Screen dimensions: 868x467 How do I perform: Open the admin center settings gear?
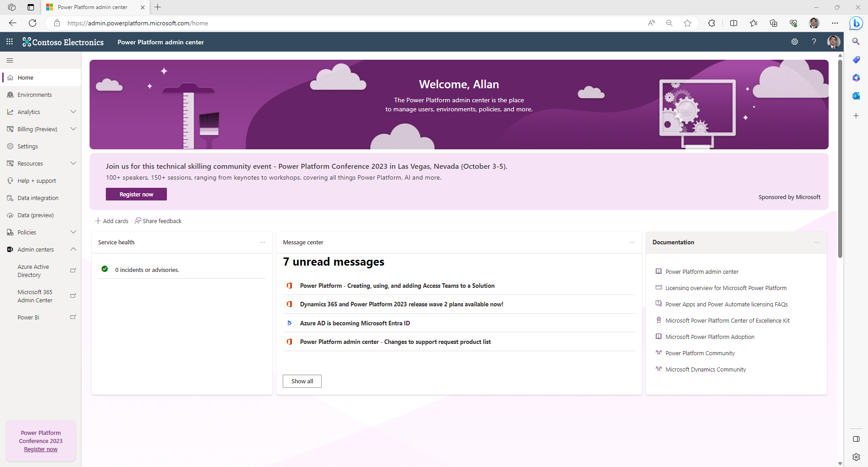coord(795,42)
